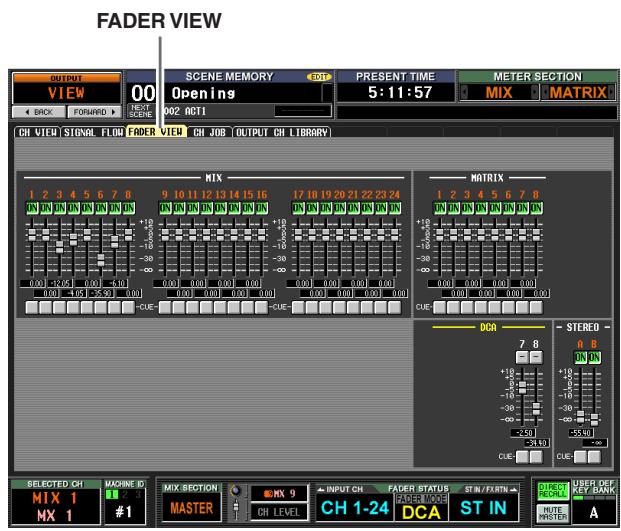
Task: Open the CH JOB tab
Action: click(x=210, y=132)
